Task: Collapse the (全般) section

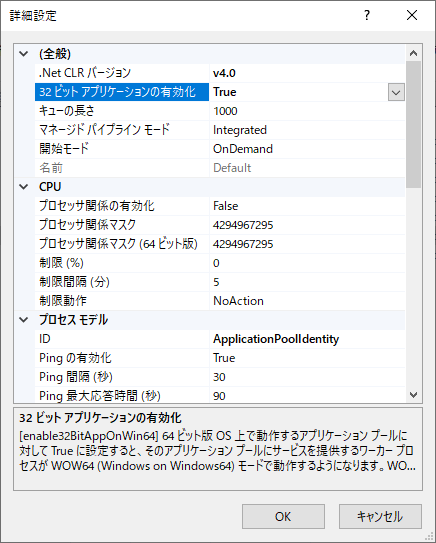Action: click(24, 54)
